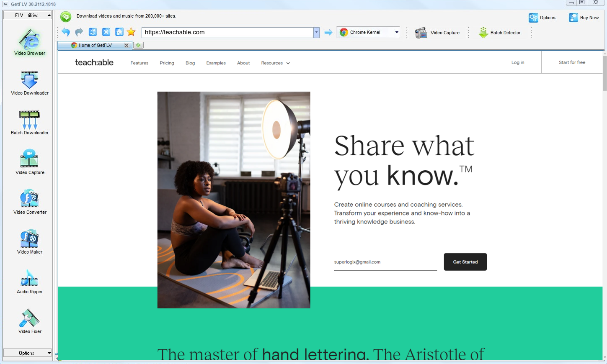Open the About link
The image size is (607, 364).
tap(243, 63)
